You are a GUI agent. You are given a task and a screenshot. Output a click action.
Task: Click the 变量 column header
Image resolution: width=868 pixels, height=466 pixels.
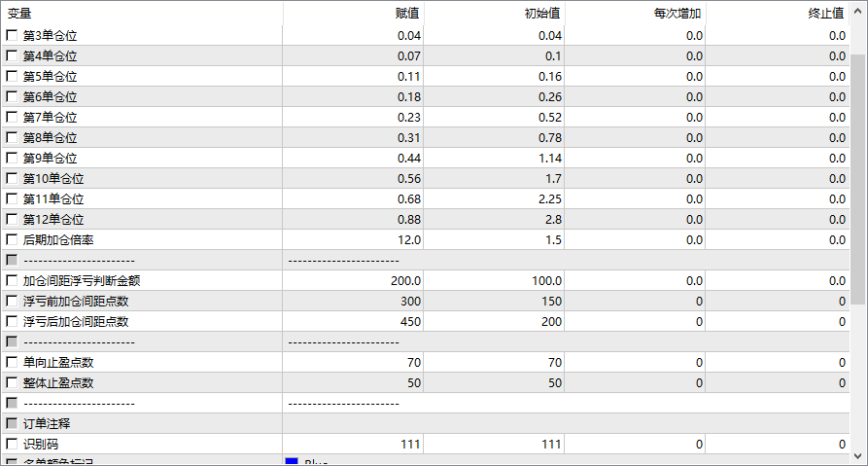coord(143,14)
